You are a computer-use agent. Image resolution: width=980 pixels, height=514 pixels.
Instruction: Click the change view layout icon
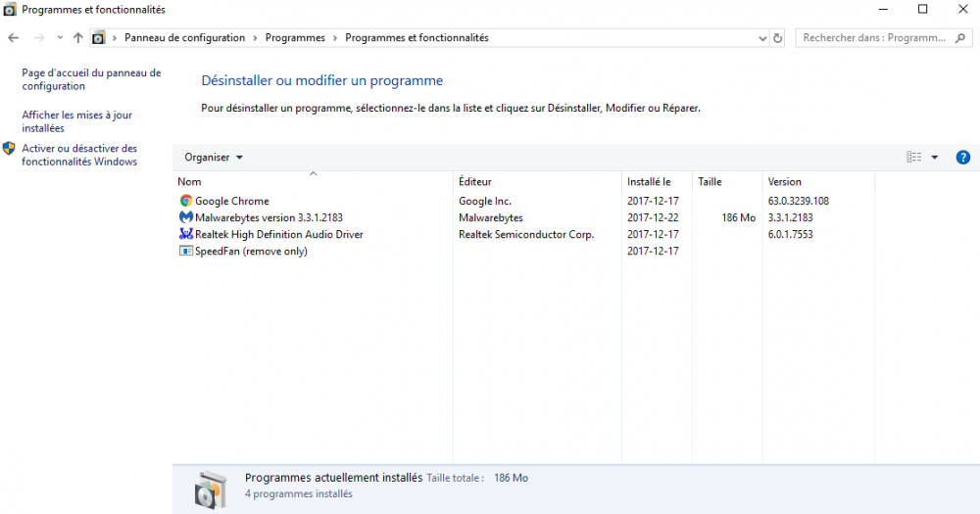(913, 158)
